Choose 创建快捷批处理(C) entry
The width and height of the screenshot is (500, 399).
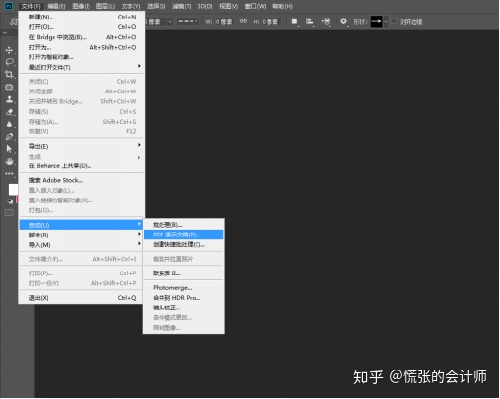184,244
